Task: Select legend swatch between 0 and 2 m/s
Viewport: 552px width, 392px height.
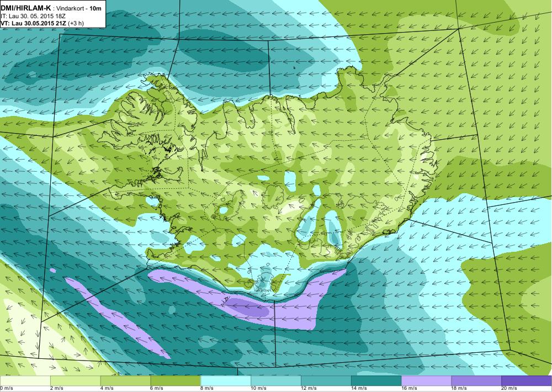Action: click(25, 380)
